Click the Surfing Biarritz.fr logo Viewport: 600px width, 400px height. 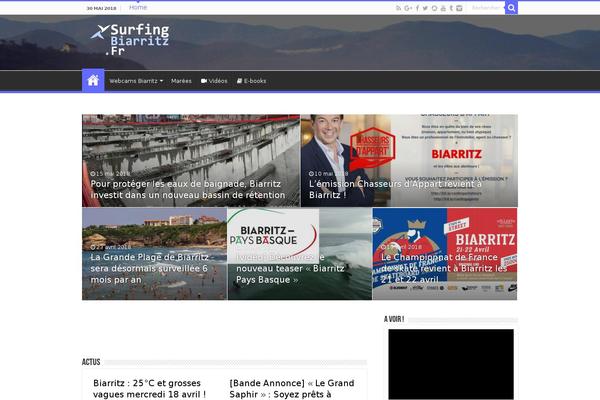[130, 39]
